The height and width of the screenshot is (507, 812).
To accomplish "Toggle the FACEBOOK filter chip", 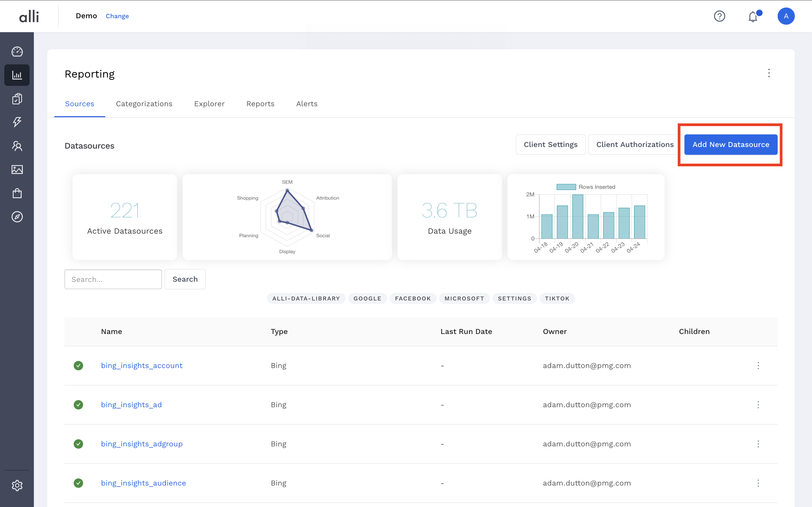I will click(413, 298).
